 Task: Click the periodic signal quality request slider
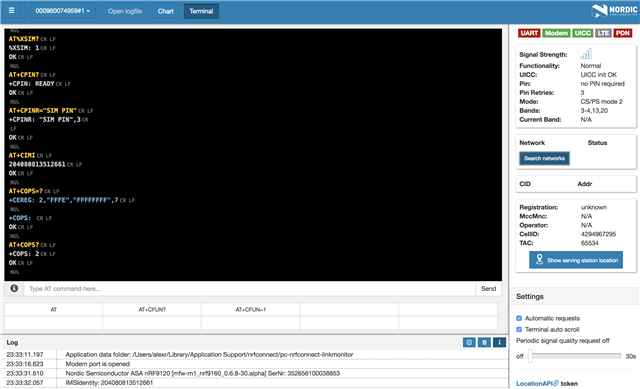tap(574, 356)
